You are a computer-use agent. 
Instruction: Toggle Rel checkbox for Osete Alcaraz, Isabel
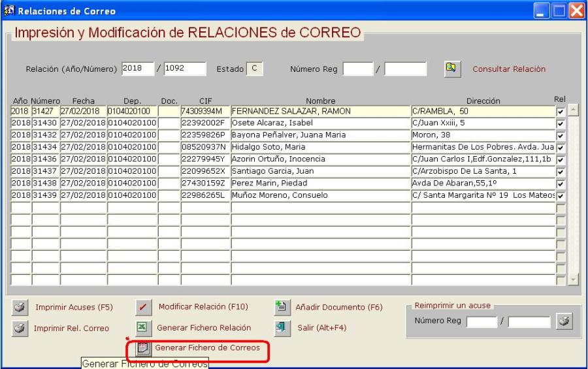tap(560, 123)
